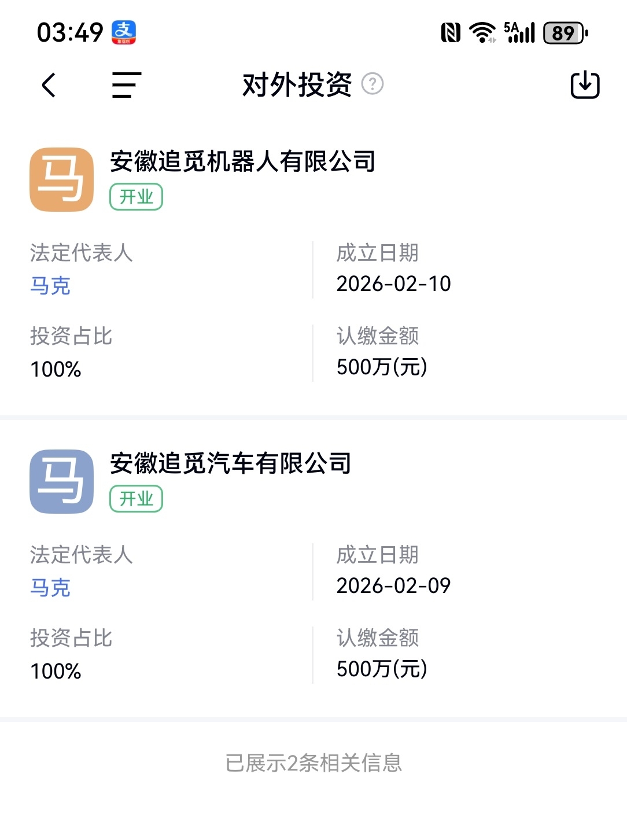Tap the battery level indicator
The image size is (627, 840).
click(565, 33)
